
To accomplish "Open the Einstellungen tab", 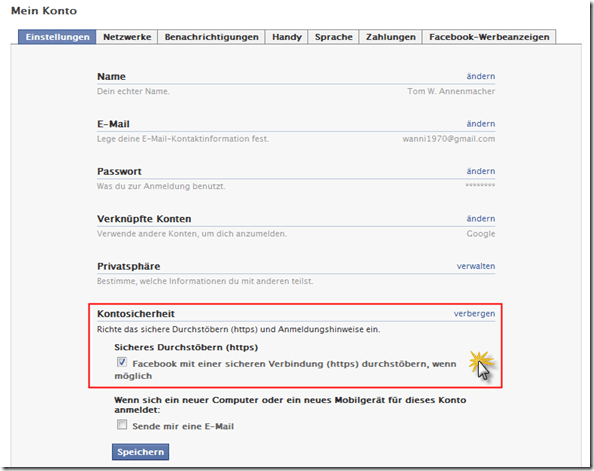I will (57, 37).
